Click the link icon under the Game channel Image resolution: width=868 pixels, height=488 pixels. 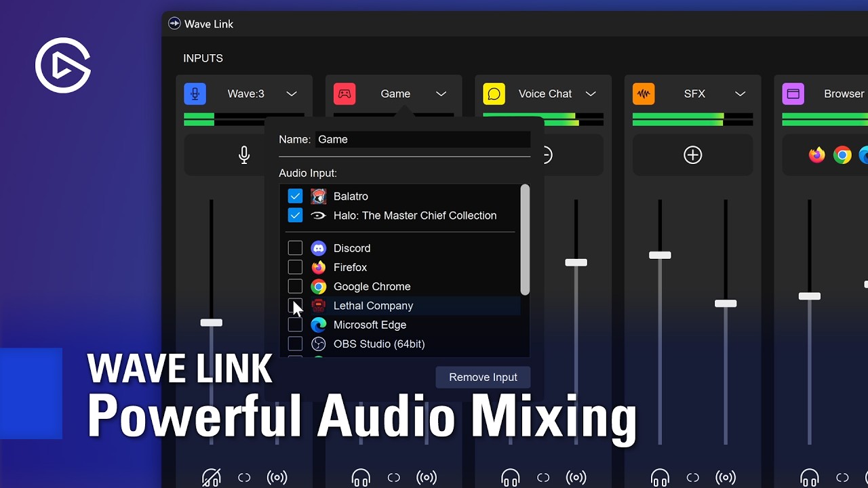click(x=394, y=478)
